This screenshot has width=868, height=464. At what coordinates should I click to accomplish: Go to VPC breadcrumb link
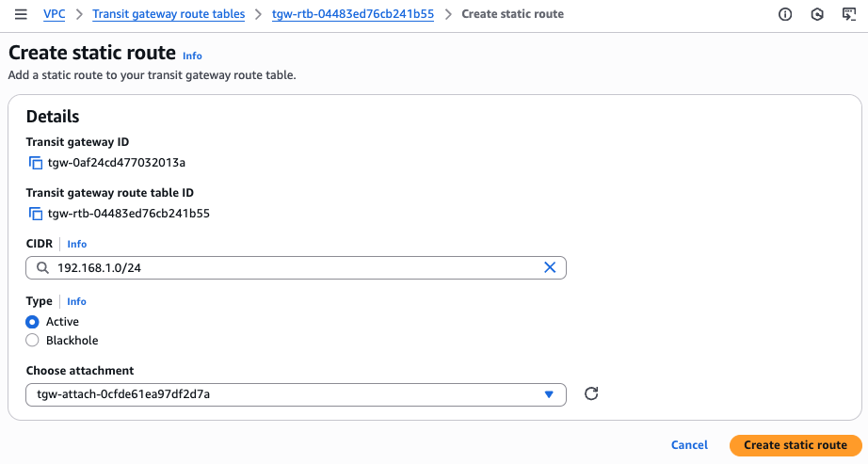[x=55, y=14]
